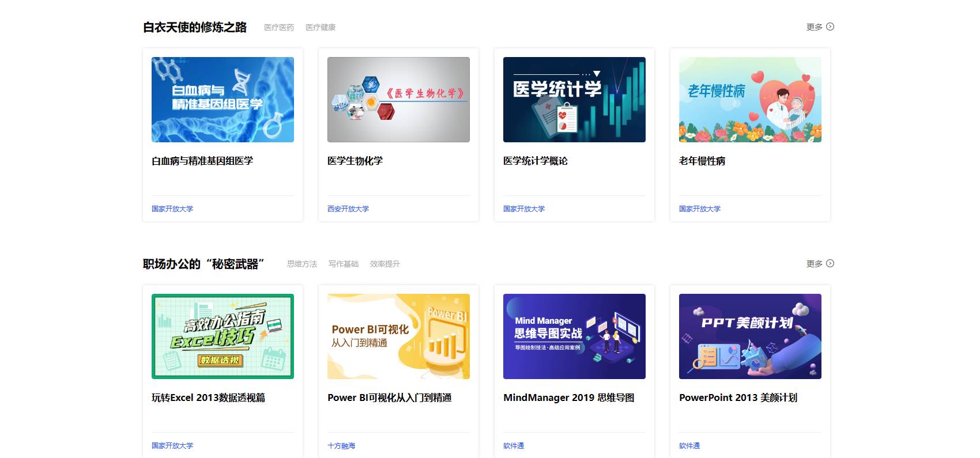Click course title 医学生物化学
Screen dimensions: 980x458
[355, 161]
